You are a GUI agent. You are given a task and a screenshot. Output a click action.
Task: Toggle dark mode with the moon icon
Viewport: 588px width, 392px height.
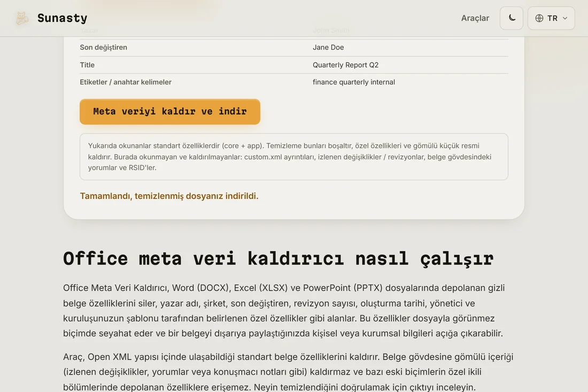(x=512, y=18)
